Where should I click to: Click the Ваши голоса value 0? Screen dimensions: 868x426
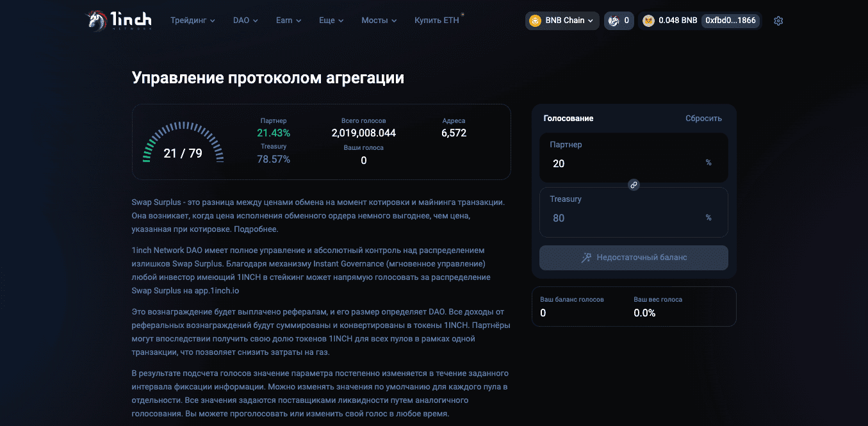363,160
